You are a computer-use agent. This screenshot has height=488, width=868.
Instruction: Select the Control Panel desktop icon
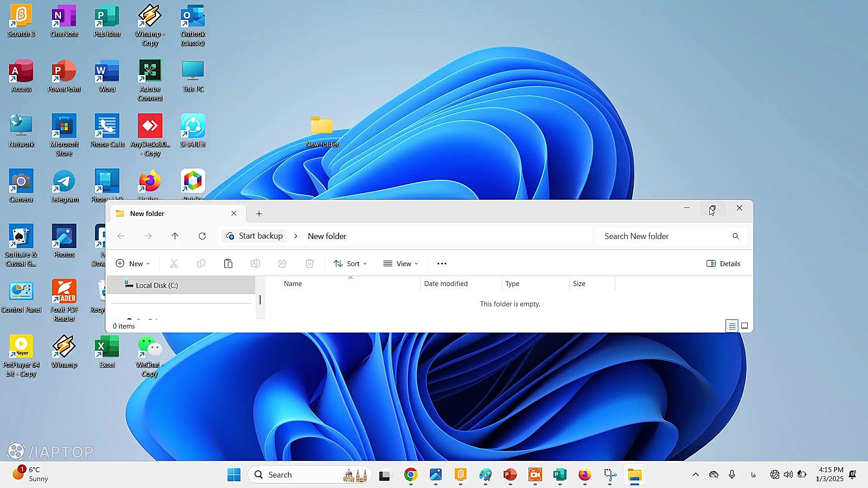click(21, 296)
